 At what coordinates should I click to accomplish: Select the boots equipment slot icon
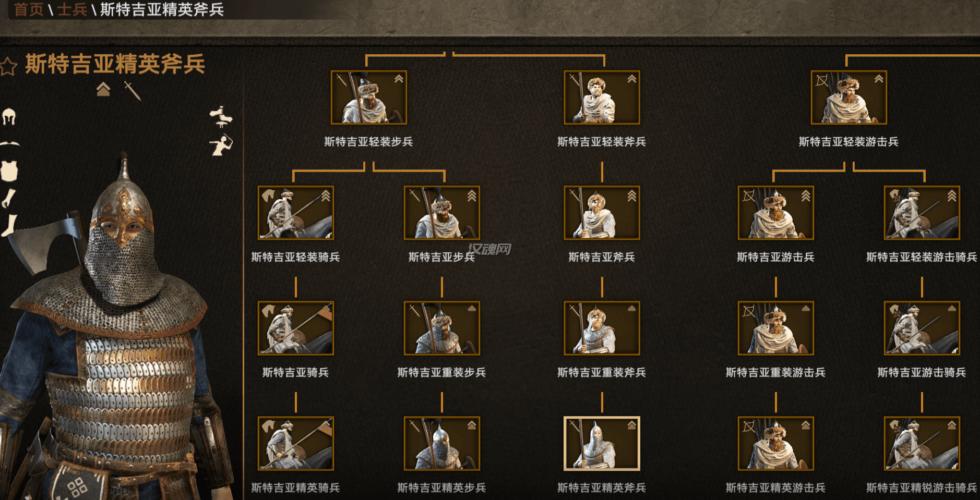click(9, 225)
